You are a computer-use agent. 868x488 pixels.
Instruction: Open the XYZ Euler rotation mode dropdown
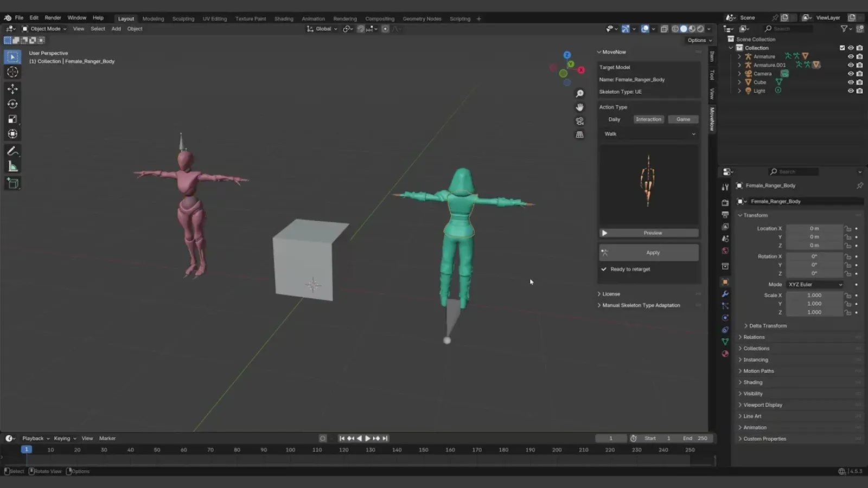815,284
